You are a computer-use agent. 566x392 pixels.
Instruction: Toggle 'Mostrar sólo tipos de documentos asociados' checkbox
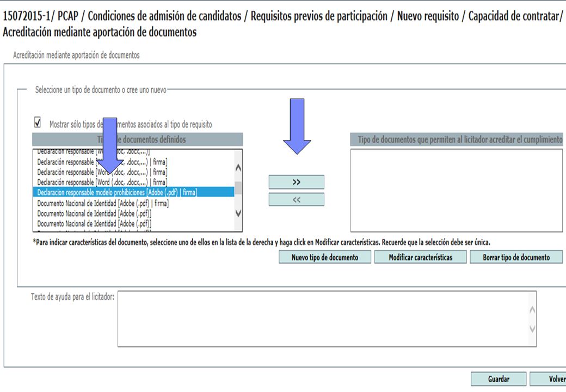(38, 122)
